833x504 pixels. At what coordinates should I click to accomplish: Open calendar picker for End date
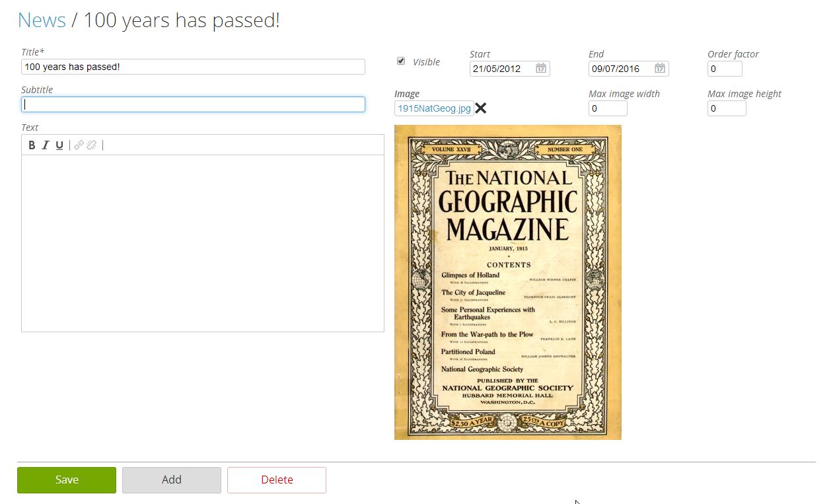pos(660,69)
